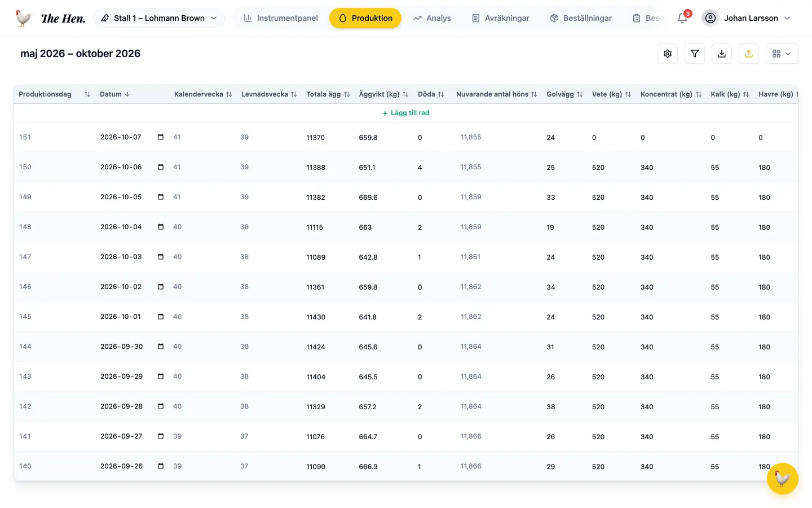Open calendar picker for 2026-10-07
812x508 pixels.
[x=161, y=137]
